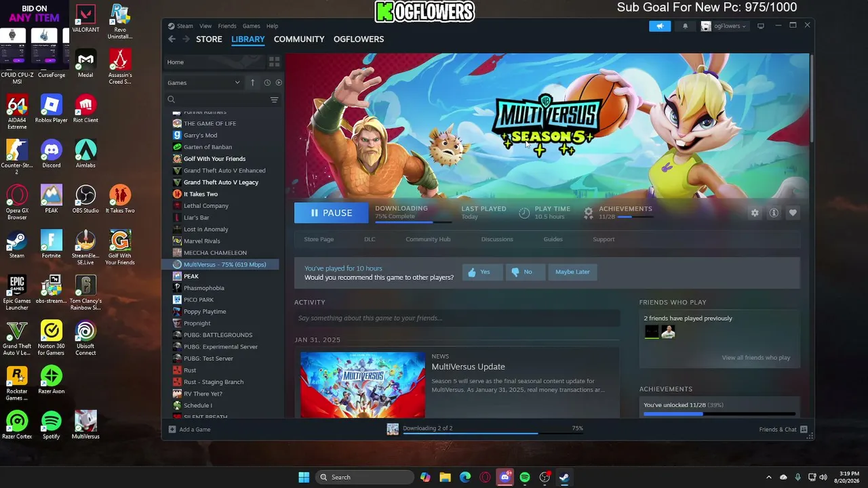The height and width of the screenshot is (488, 868).
Task: Show MultiVersus game info icon
Action: click(x=774, y=213)
